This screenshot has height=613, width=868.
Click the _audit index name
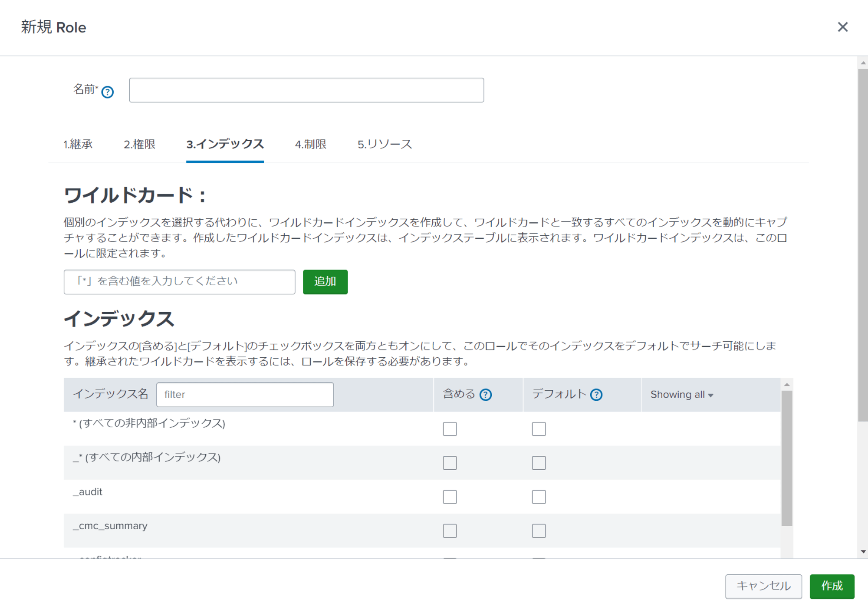88,492
